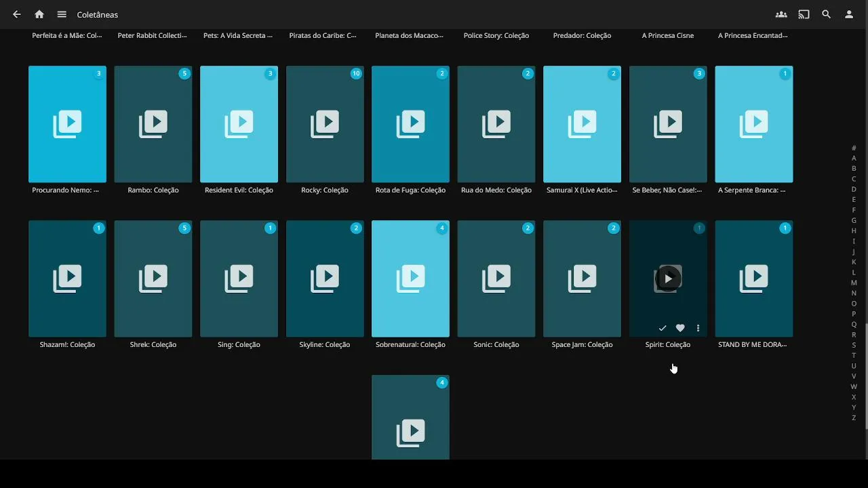868x488 pixels.
Task: Click the Coletâneas page title
Action: pyautogui.click(x=98, y=14)
